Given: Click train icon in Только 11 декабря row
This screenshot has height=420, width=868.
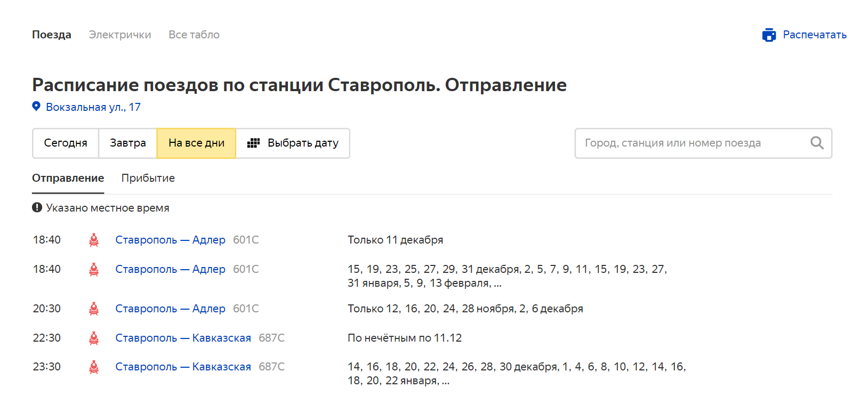Looking at the screenshot, I should 94,240.
